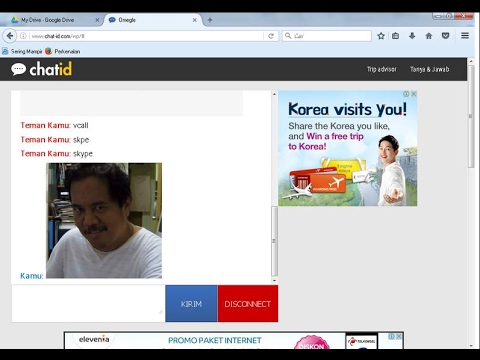Open the Tanya & Jawab nav link
Screen dimensions: 480x360
(429, 69)
